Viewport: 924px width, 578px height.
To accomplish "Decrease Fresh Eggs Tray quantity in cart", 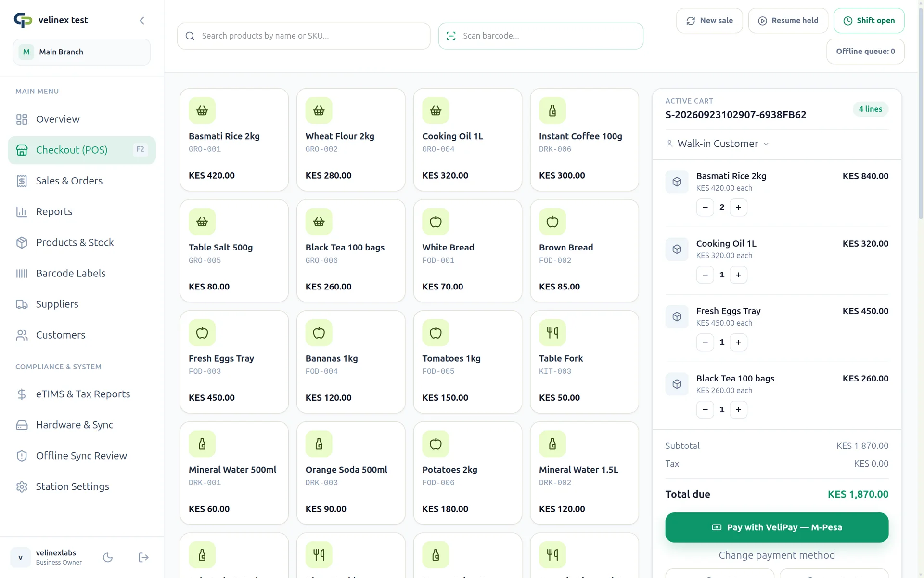I will coord(705,342).
